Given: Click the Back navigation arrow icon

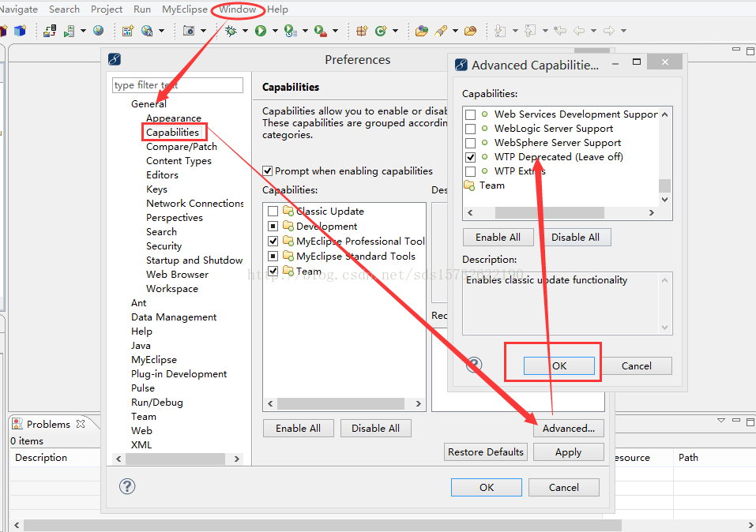Looking at the screenshot, I should (x=579, y=31).
